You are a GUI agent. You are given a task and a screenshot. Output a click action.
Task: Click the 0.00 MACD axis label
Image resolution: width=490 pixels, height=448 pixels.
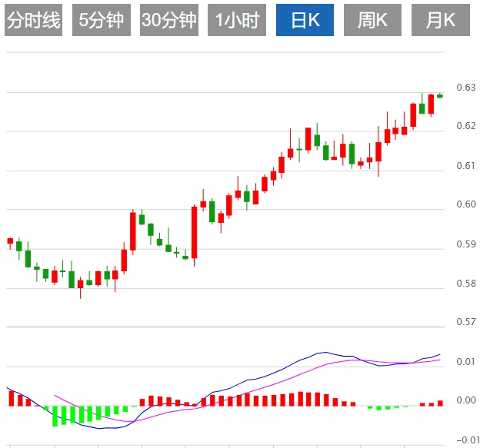[465, 400]
